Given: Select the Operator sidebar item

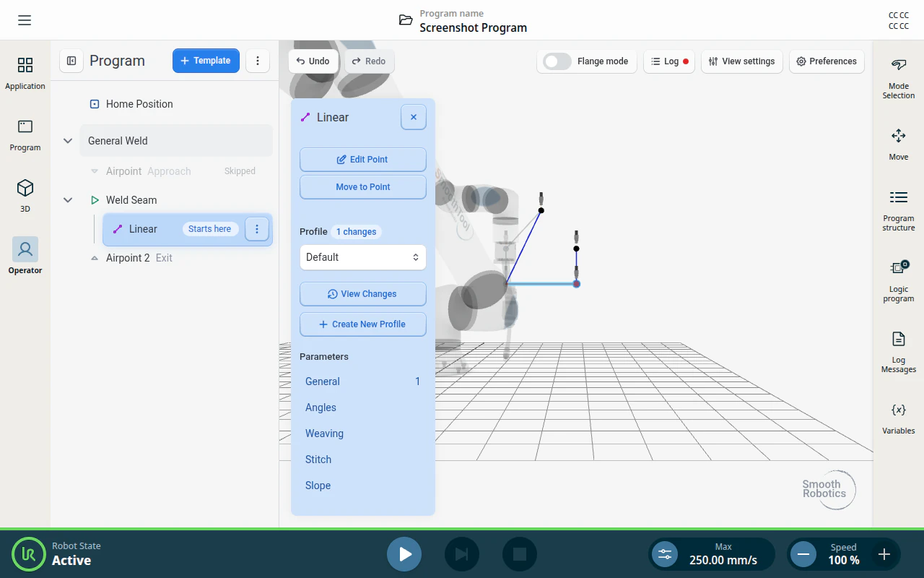Looking at the screenshot, I should point(25,256).
